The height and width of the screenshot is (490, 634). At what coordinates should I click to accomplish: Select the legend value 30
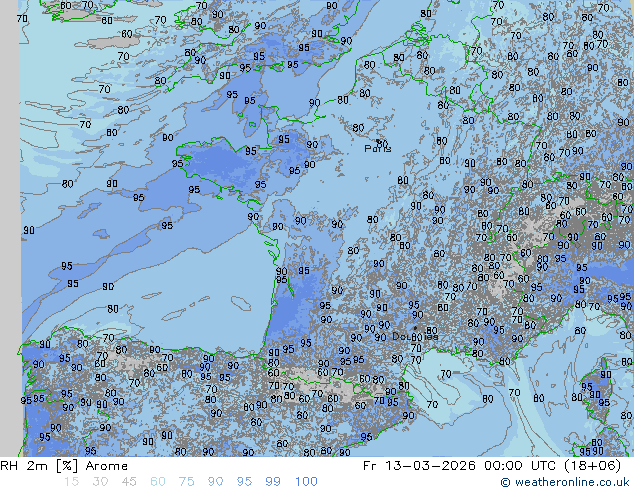click(x=100, y=482)
